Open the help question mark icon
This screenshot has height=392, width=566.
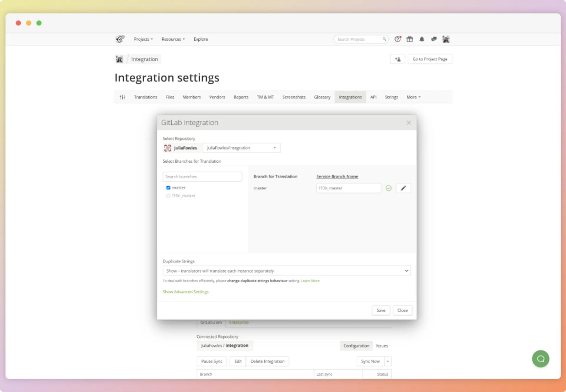tap(398, 39)
